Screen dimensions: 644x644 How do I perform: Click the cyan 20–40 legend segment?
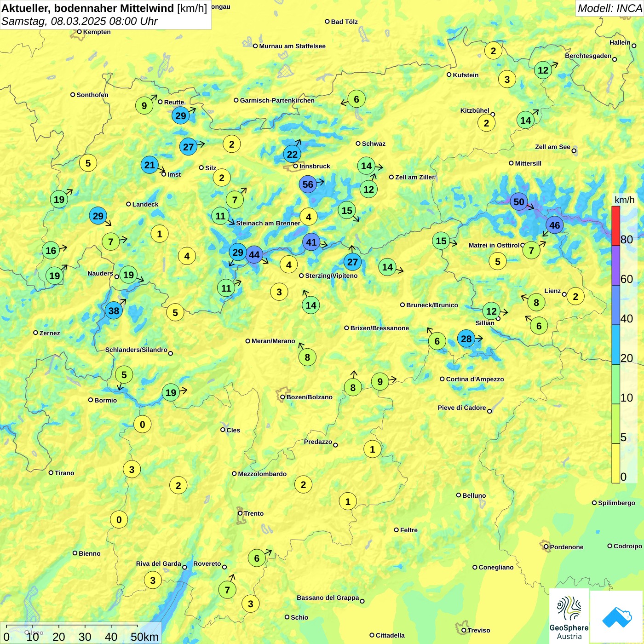coord(615,345)
